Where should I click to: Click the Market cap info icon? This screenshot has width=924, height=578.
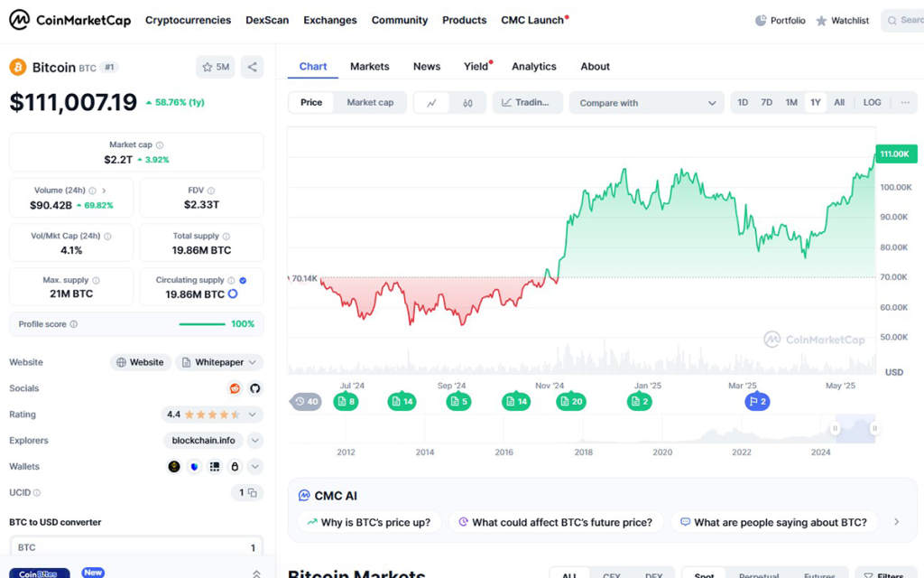tap(160, 145)
